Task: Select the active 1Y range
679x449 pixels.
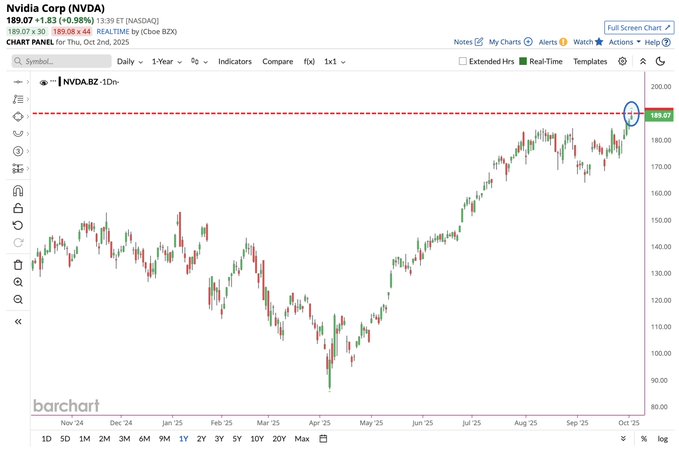Action: (x=184, y=439)
